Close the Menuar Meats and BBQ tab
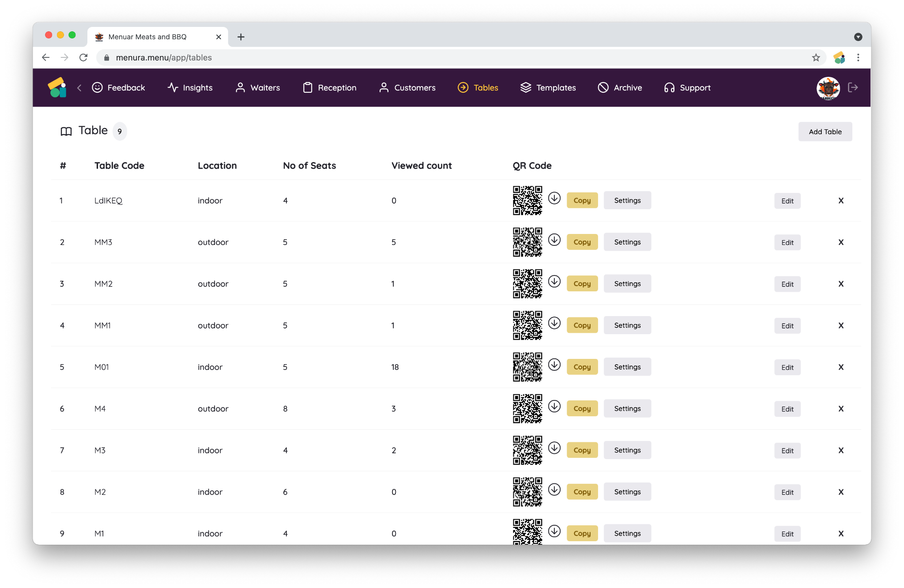Viewport: 904px width, 588px height. click(218, 37)
